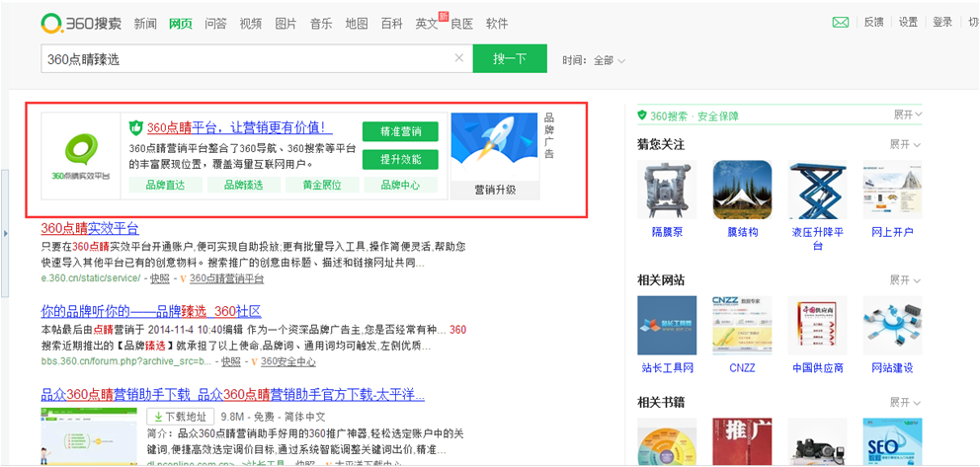
Task: Clear the search box with the X
Action: (x=458, y=58)
